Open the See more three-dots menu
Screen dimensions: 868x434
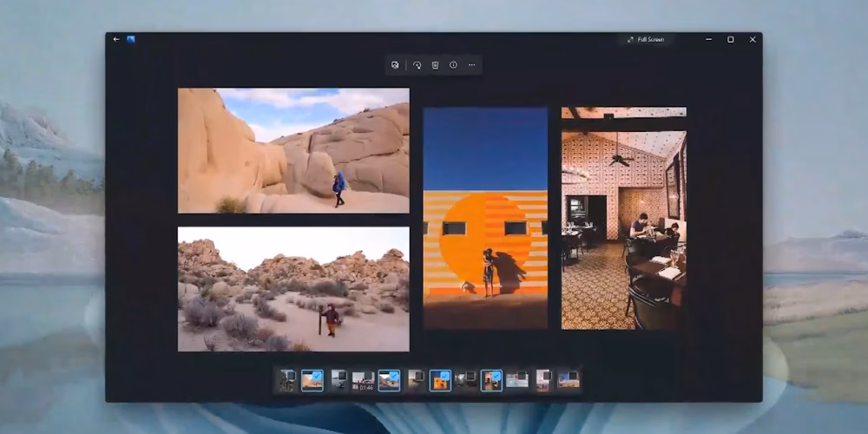point(471,65)
